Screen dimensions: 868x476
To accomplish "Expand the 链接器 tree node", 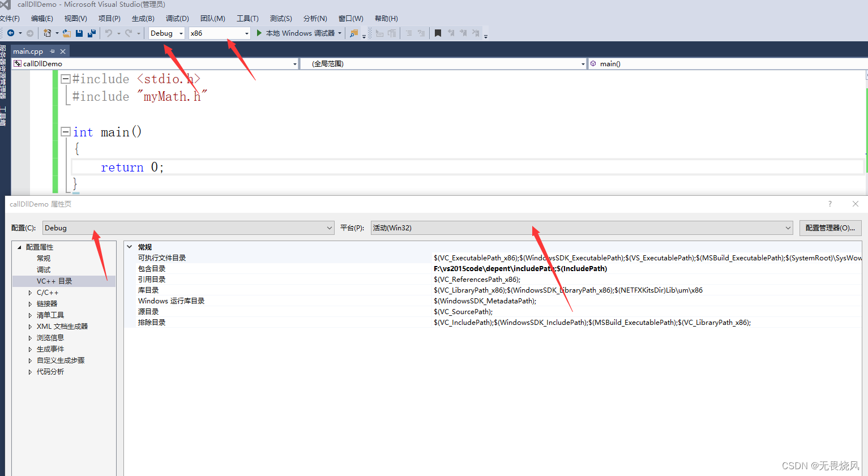I will [x=30, y=304].
